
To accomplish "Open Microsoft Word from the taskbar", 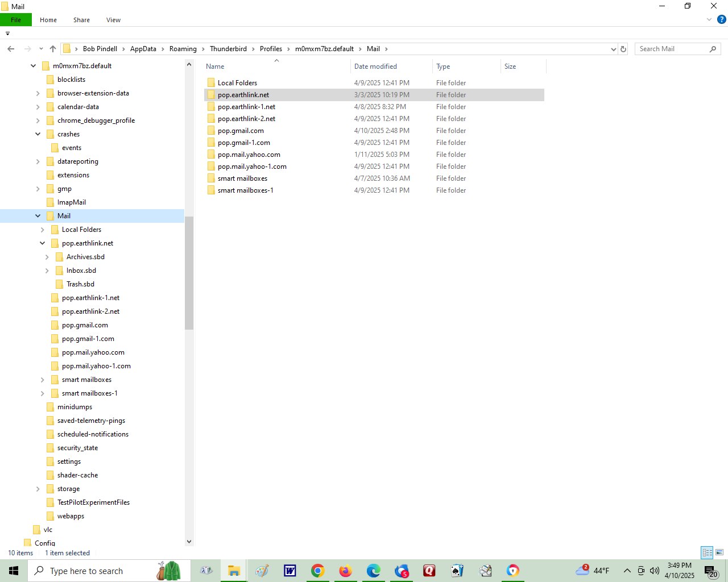I will pyautogui.click(x=290, y=571).
